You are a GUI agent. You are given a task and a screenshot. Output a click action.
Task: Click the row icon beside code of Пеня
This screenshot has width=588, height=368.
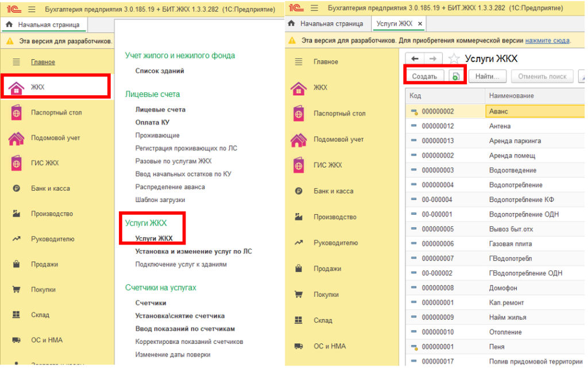pos(413,347)
